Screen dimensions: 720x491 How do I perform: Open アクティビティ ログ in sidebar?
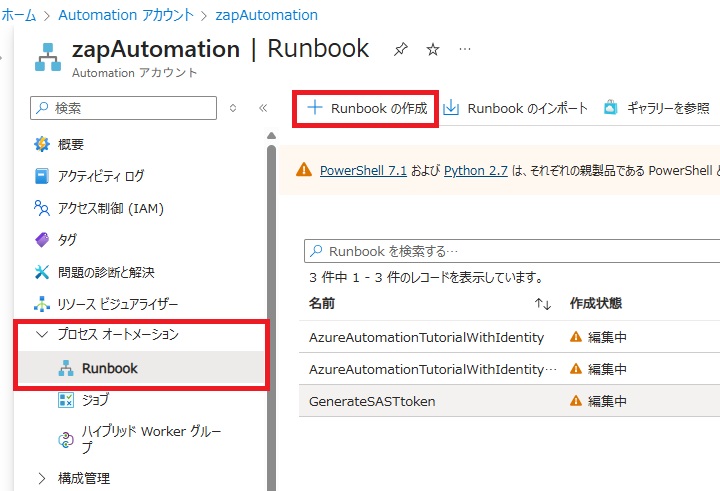pos(100,176)
